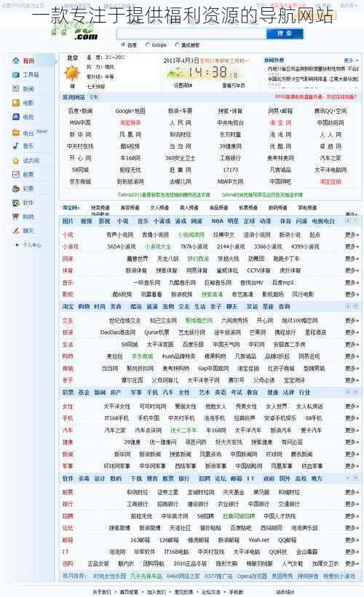
Task: Open the IT168手机 link
Action: pos(116,418)
